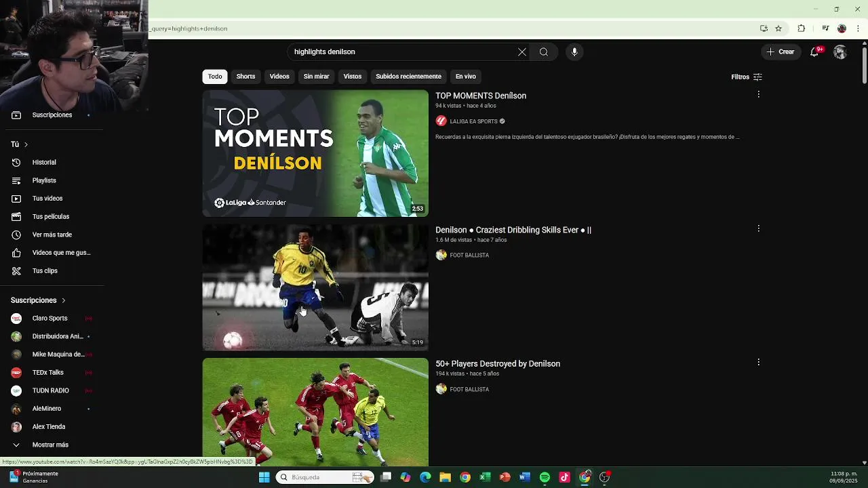Screen dimensions: 868x488
Task: Open TOP MOMENTS Denílson video title
Action: (x=481, y=96)
